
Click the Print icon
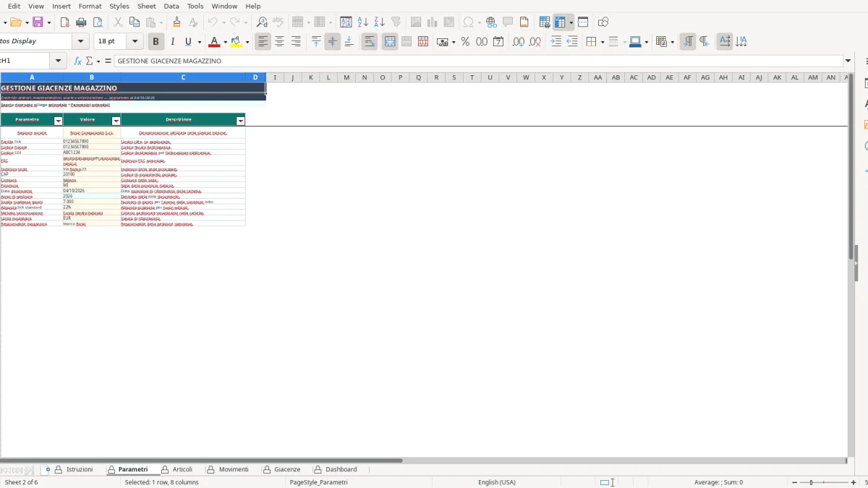(82, 22)
